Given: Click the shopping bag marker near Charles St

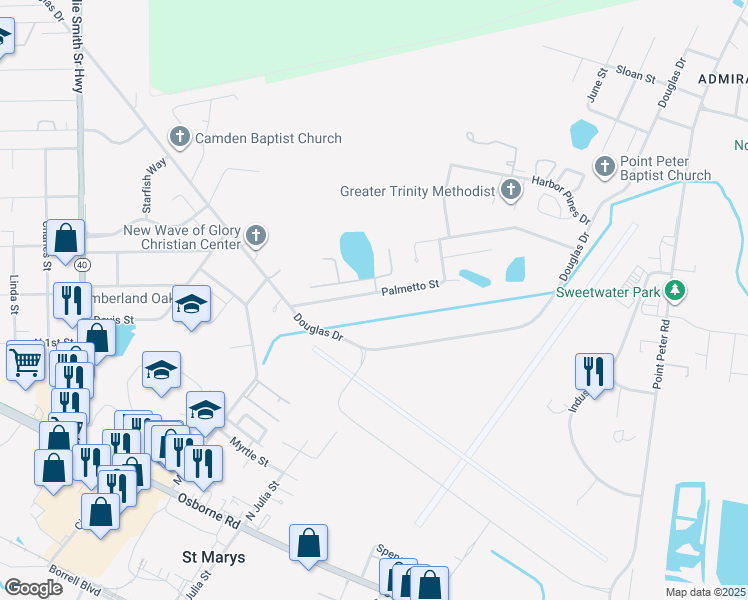Looking at the screenshot, I should [66, 239].
